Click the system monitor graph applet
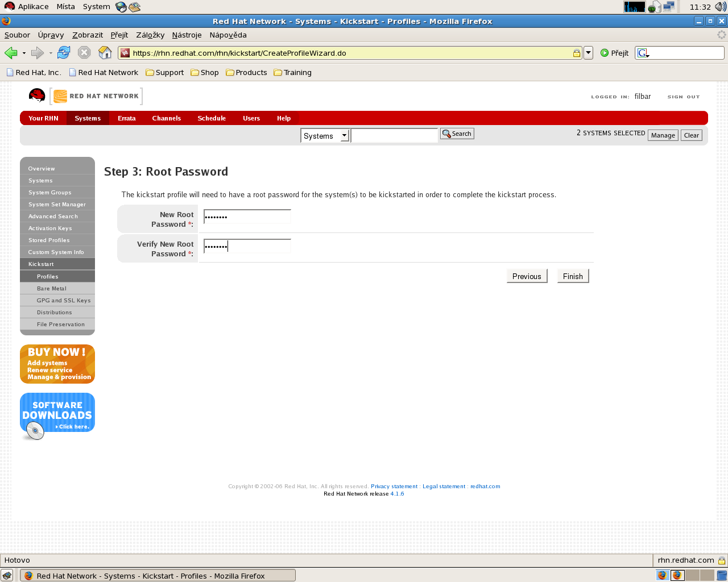728x582 pixels. tap(635, 7)
